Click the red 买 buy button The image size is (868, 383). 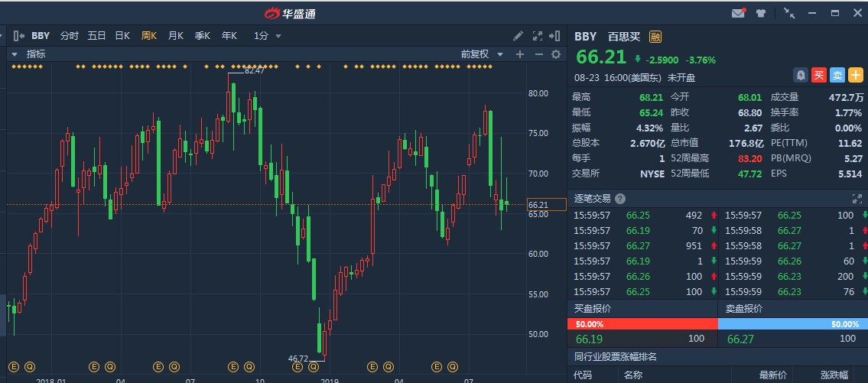(x=819, y=75)
